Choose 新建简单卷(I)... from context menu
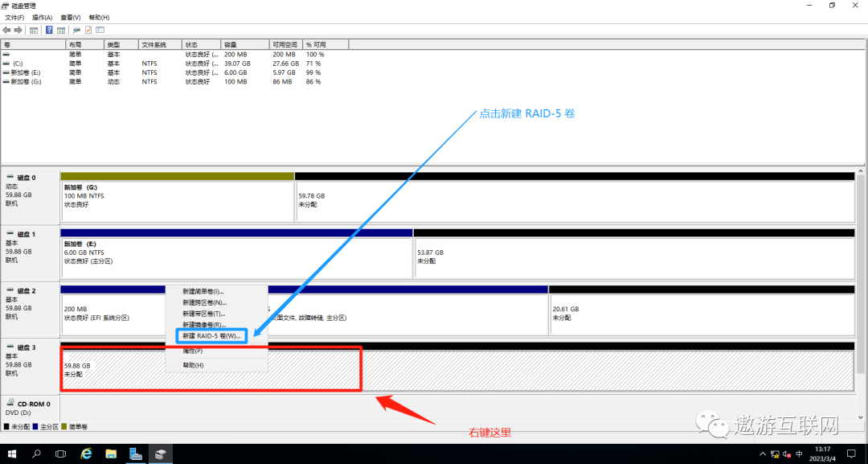 [x=217, y=291]
